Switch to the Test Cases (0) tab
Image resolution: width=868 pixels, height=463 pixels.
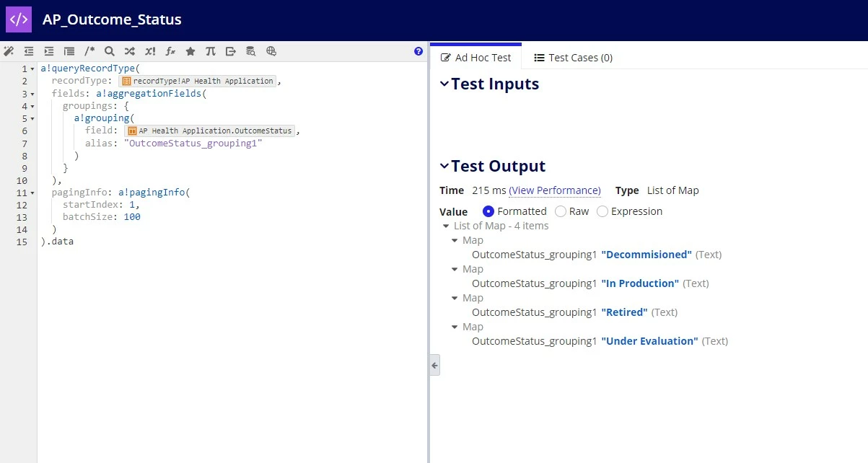573,58
